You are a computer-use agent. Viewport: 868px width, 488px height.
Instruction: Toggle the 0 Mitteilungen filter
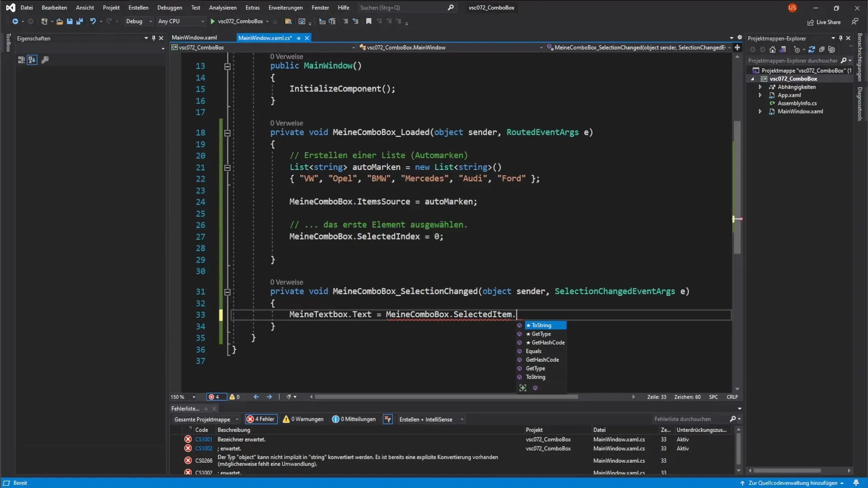click(354, 419)
